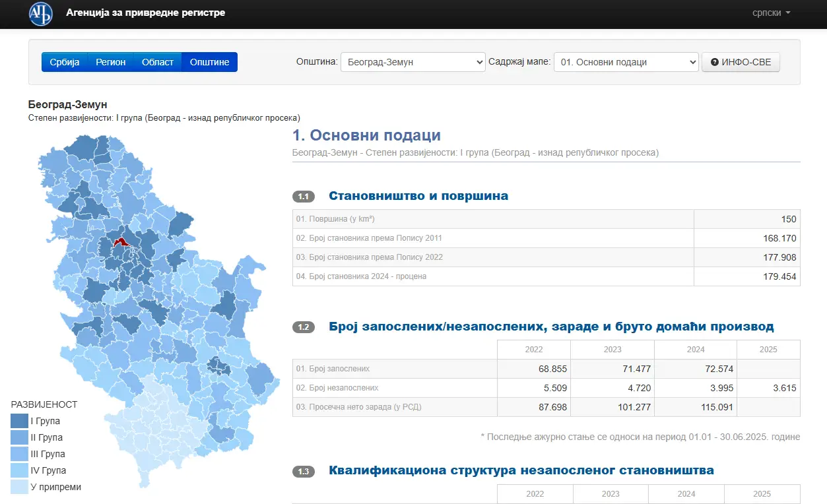The image size is (827, 504).
Task: Click the APR logo icon
Action: pos(40,13)
